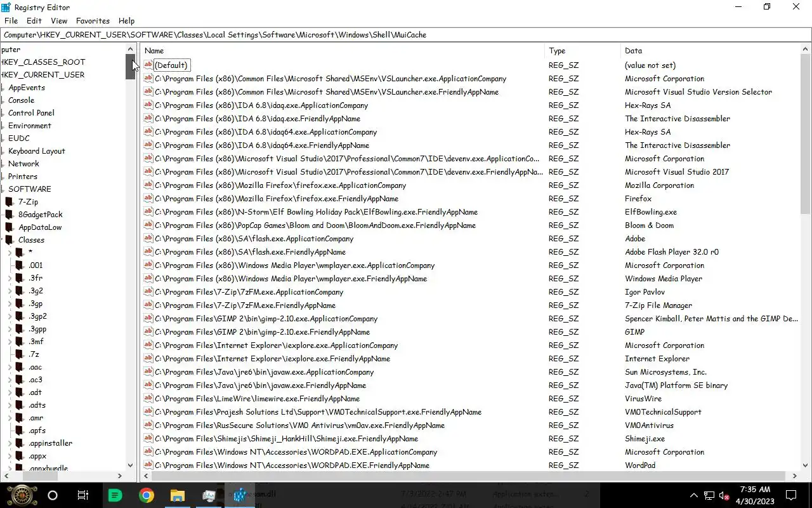812x508 pixels.
Task: Expand the .3fr key
Action: coord(10,277)
